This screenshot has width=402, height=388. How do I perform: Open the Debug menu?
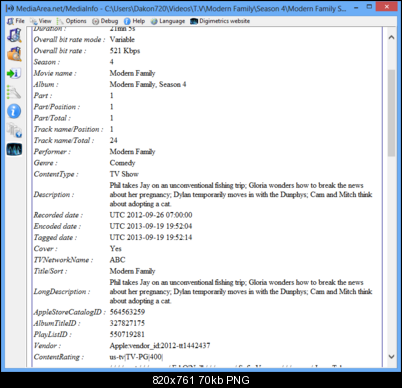[x=105, y=21]
